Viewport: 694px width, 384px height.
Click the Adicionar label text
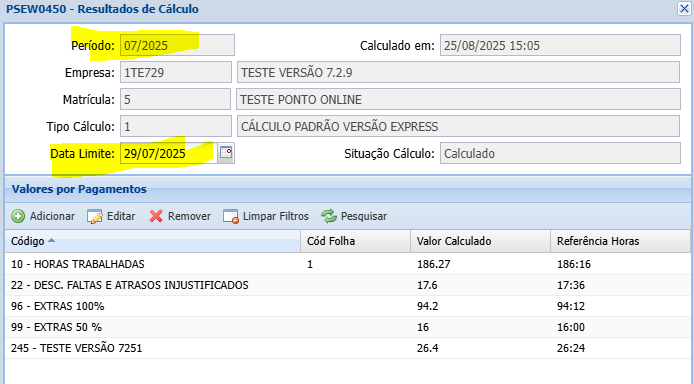pos(52,216)
